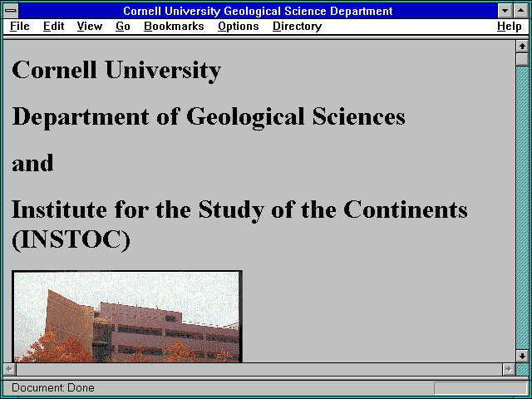
Task: Click the progress indicator box in status bar
Action: tap(480, 388)
